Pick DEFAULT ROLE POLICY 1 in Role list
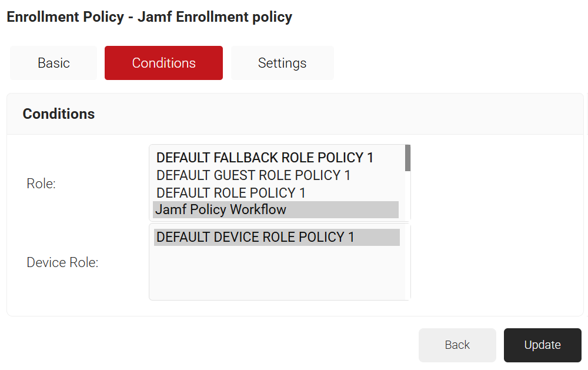 (x=231, y=193)
